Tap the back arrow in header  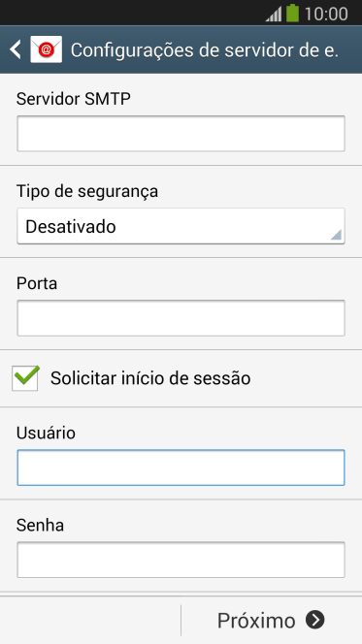coord(16,49)
